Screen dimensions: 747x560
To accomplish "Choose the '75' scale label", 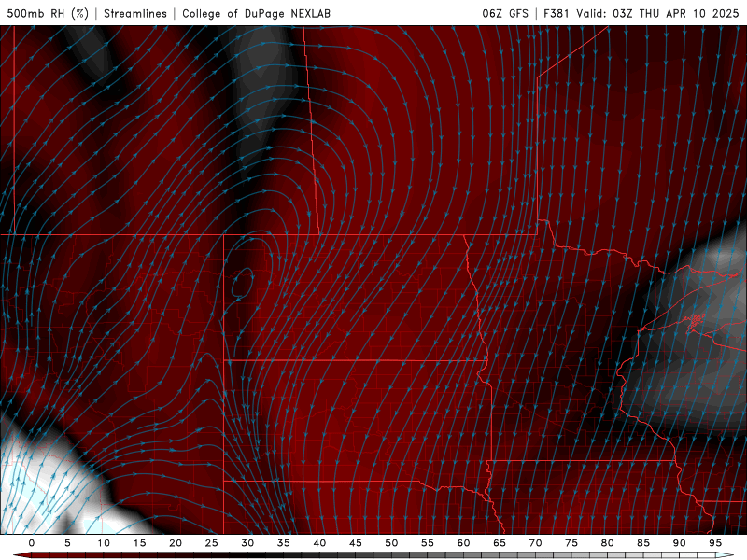I will pyautogui.click(x=571, y=543).
